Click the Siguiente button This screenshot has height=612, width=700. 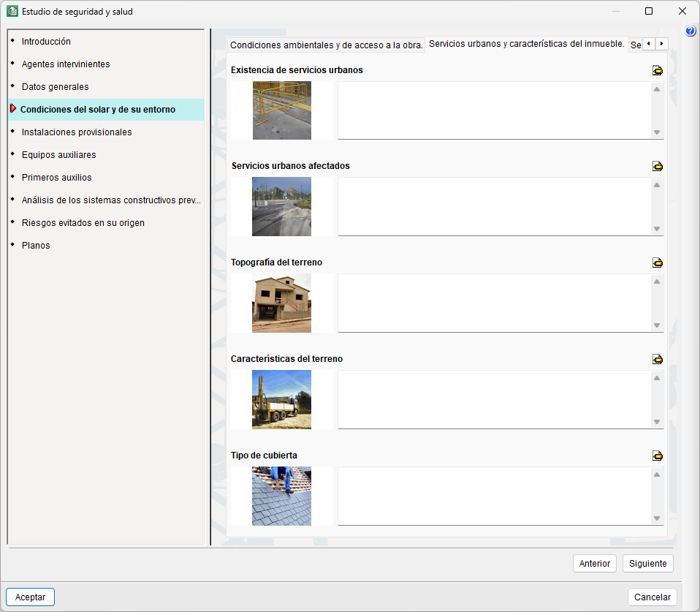click(x=648, y=563)
